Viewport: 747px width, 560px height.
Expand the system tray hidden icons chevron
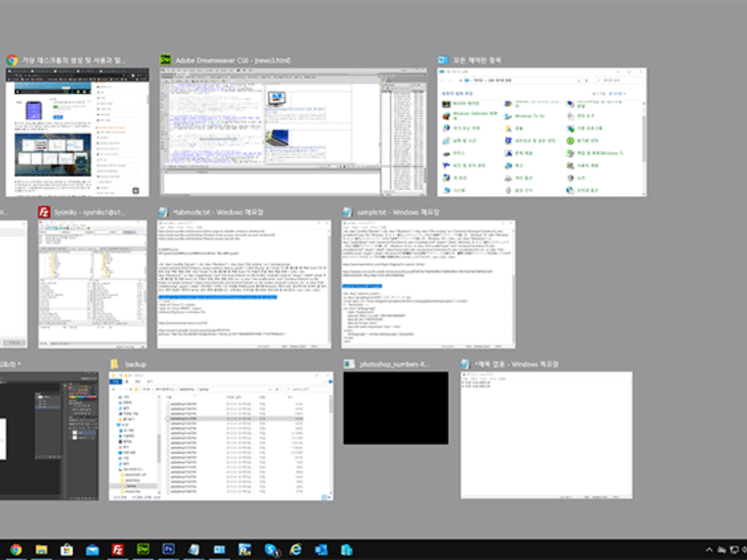[708, 550]
